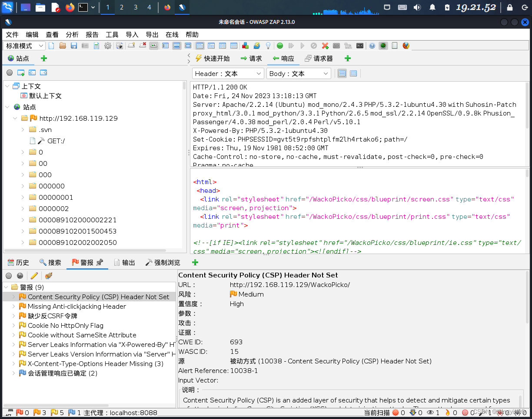Select the GET:/ tree entry
Screen dimensions: 532x419
(x=47, y=141)
